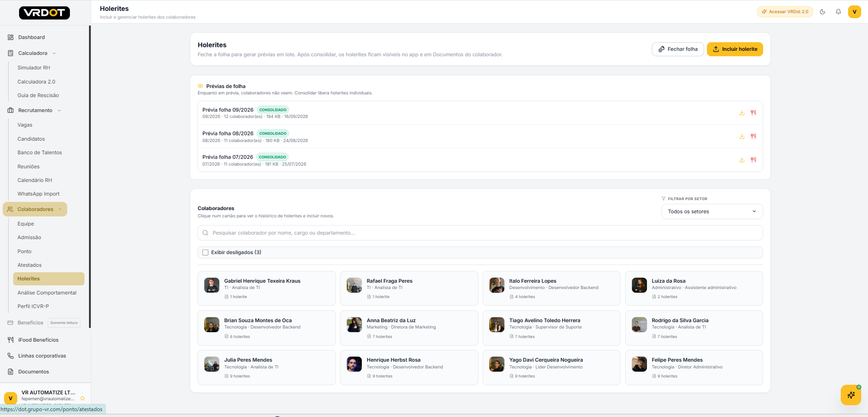Click the Incluir holerite button
Viewport: 868px width, 417px height.
click(x=735, y=49)
